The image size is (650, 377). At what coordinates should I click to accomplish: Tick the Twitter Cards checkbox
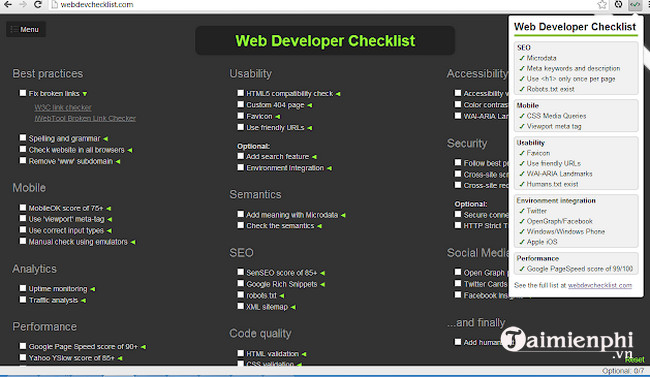pos(458,283)
